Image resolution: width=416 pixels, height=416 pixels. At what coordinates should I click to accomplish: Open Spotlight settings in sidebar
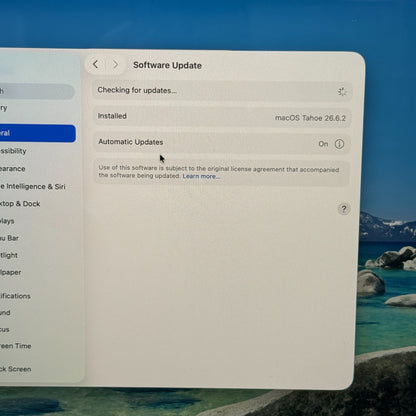point(9,255)
